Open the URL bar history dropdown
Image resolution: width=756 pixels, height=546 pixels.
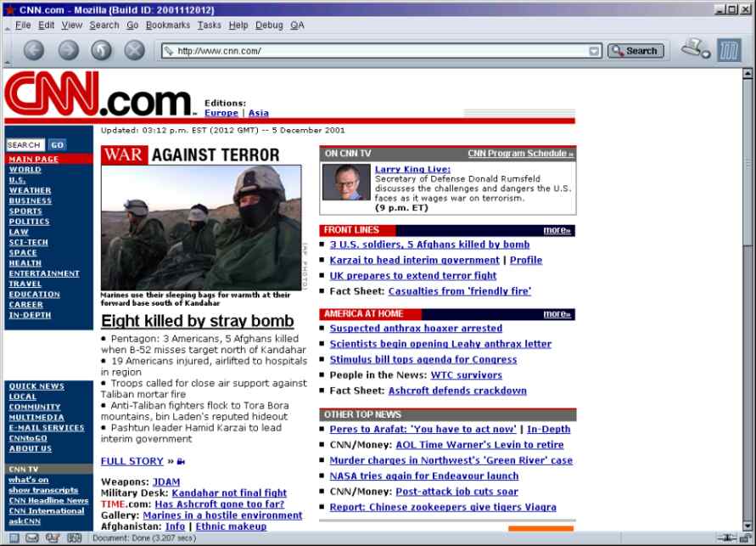coord(595,51)
